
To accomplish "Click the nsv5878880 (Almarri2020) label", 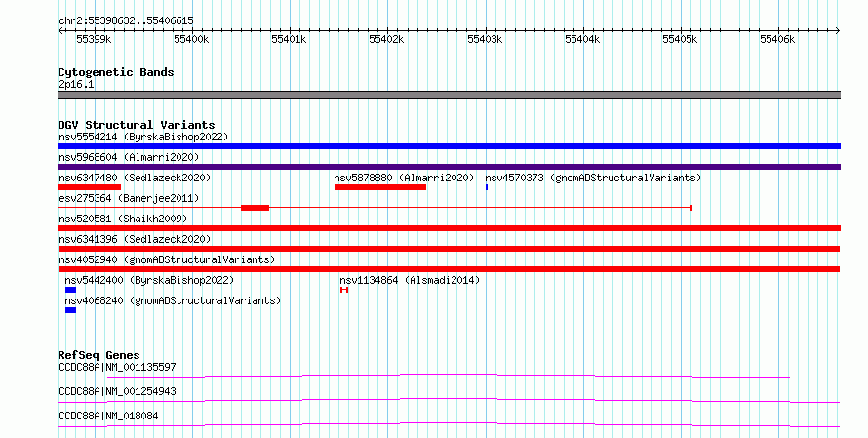I will tap(404, 178).
